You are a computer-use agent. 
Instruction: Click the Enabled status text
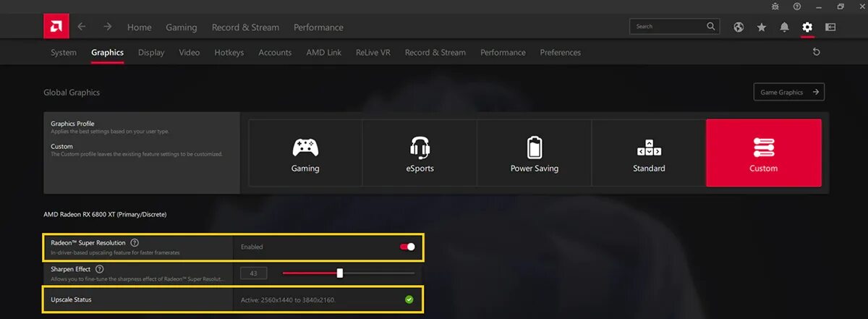point(252,247)
